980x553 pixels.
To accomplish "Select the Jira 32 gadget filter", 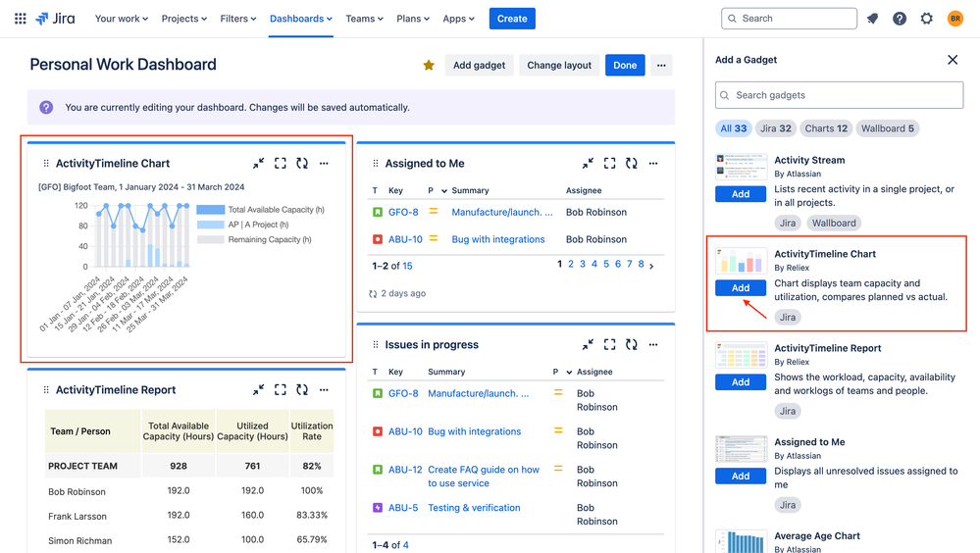I will [776, 128].
